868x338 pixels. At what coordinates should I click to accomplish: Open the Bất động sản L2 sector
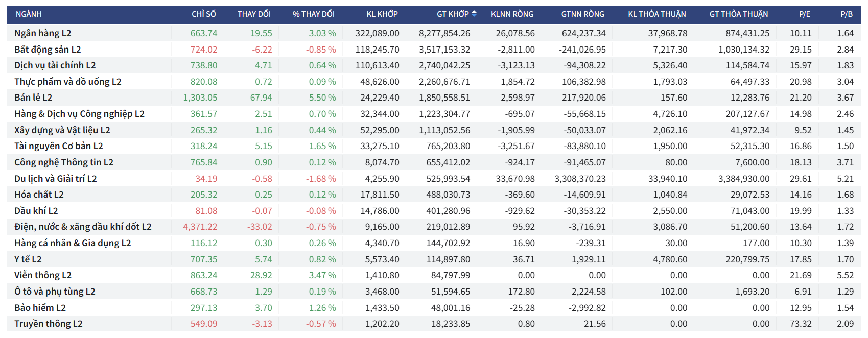click(x=48, y=50)
